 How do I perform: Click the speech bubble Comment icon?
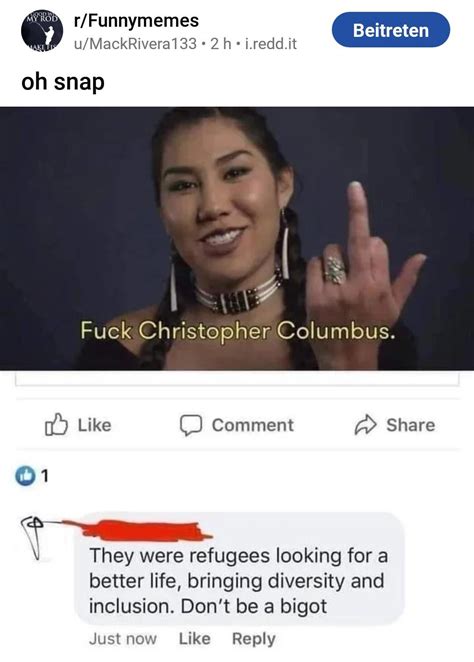click(x=191, y=426)
